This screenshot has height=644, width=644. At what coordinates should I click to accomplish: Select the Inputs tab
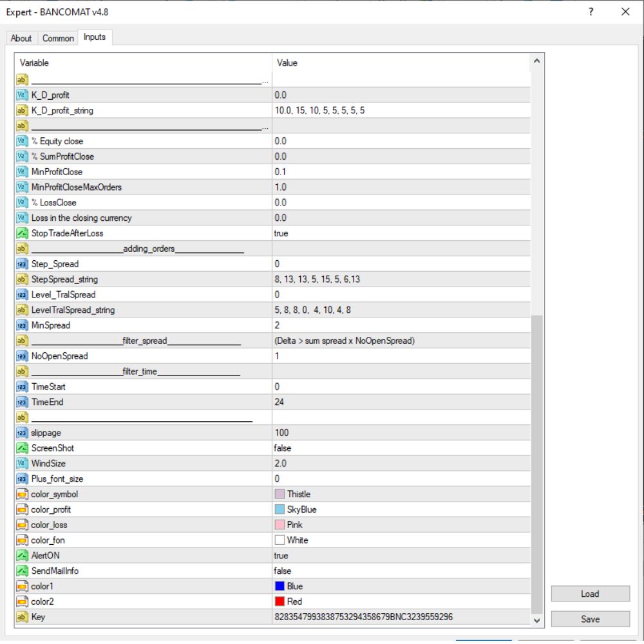[95, 37]
